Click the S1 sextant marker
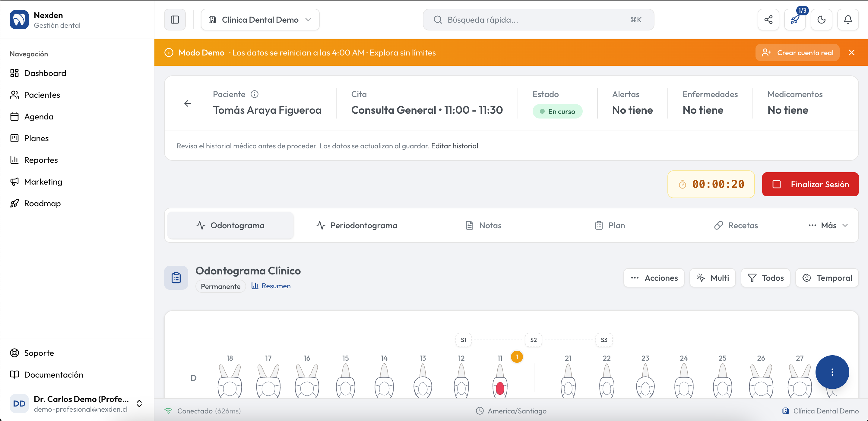 pyautogui.click(x=464, y=340)
